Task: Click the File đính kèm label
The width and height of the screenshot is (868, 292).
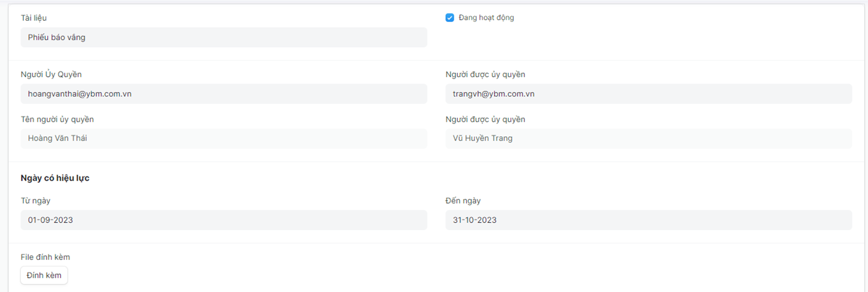Action: [x=45, y=257]
